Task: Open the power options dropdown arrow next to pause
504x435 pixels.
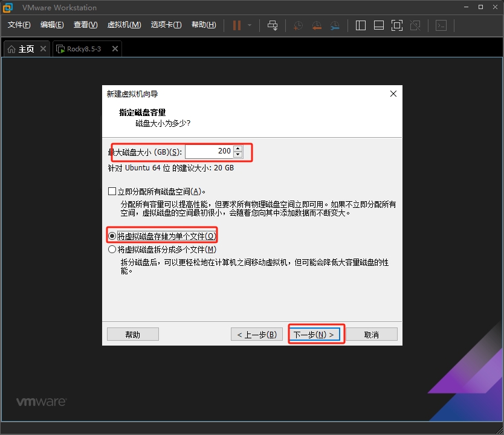Action: (250, 25)
